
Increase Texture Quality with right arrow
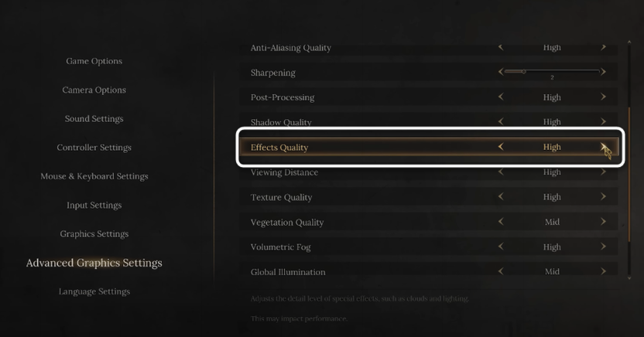(603, 197)
